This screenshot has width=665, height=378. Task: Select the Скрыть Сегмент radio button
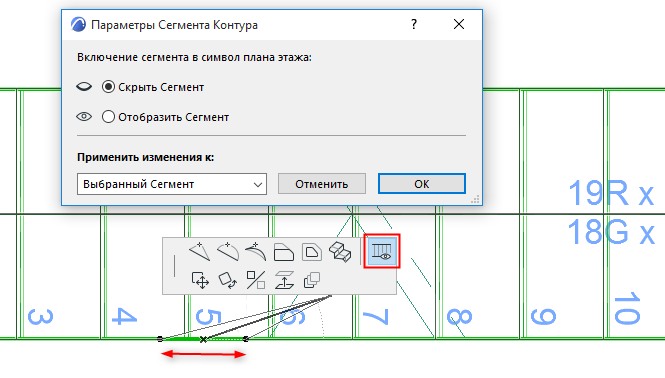tap(108, 87)
